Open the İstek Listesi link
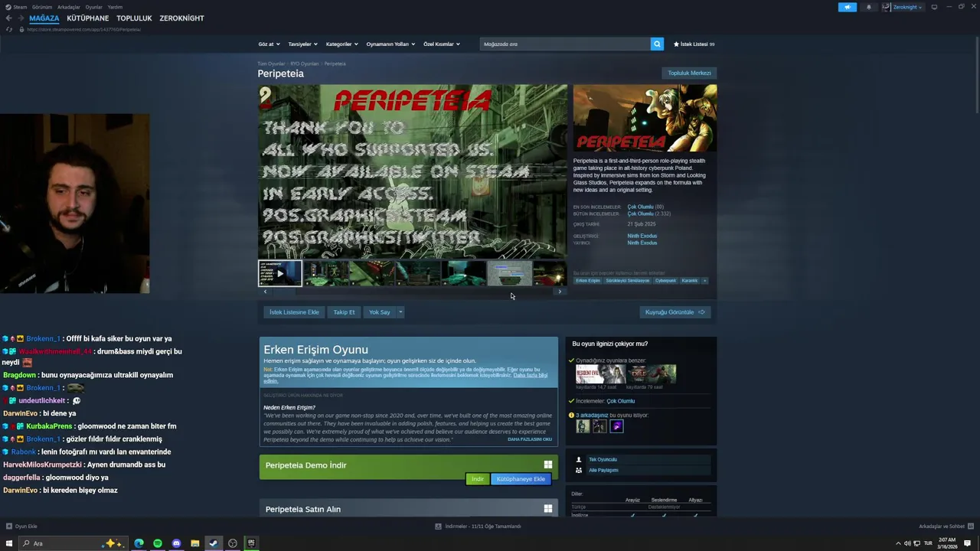The image size is (980, 551). [x=694, y=44]
